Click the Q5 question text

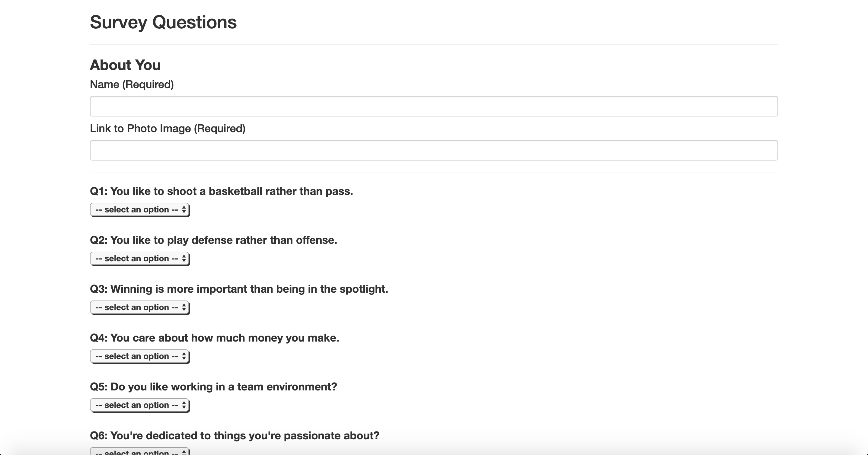[x=213, y=387]
